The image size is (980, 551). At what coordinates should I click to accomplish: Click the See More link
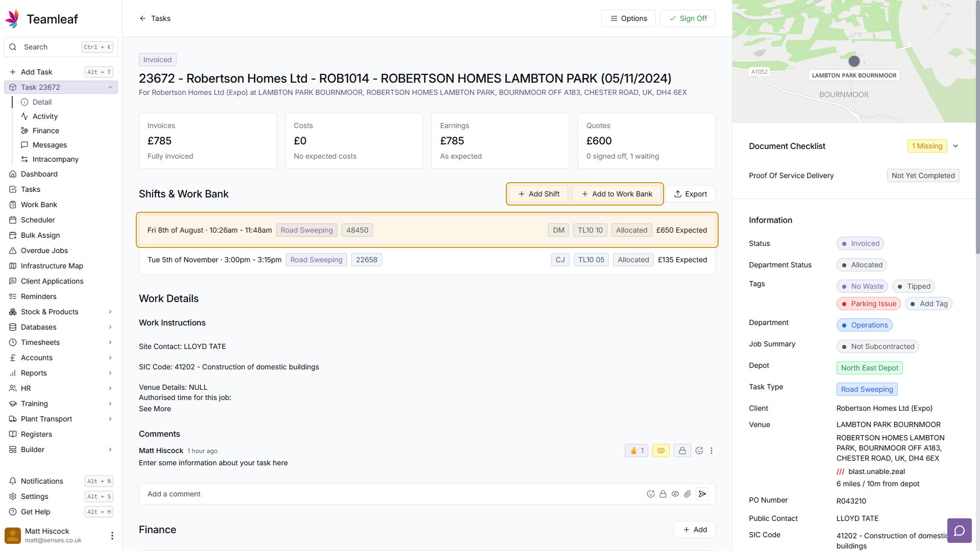[x=155, y=409]
